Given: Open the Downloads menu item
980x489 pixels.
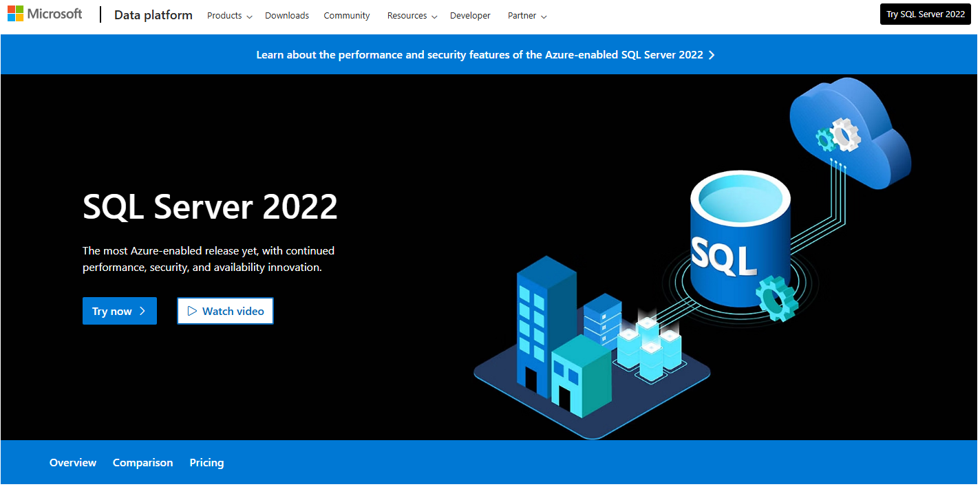Looking at the screenshot, I should (287, 16).
